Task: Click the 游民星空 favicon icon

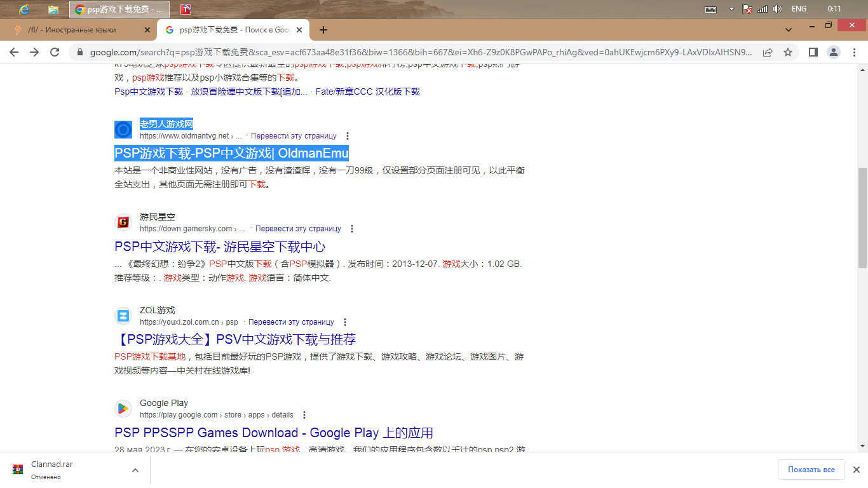Action: coord(123,222)
